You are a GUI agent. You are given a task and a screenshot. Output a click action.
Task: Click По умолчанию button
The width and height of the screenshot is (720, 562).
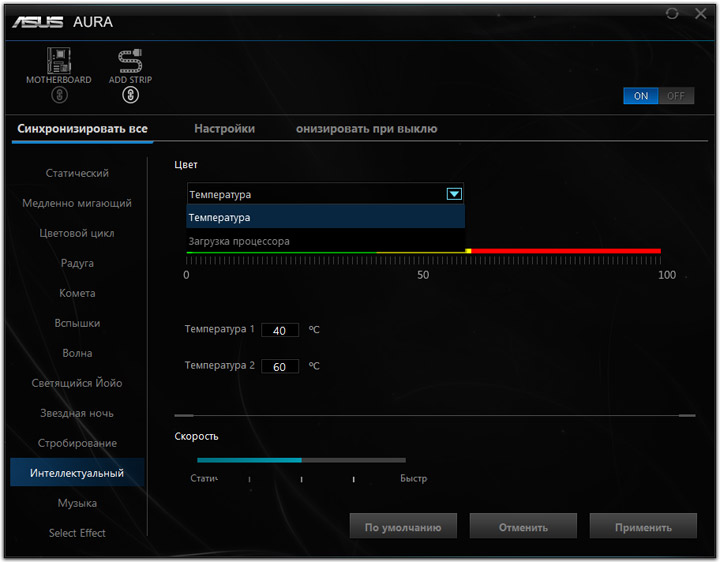click(403, 526)
